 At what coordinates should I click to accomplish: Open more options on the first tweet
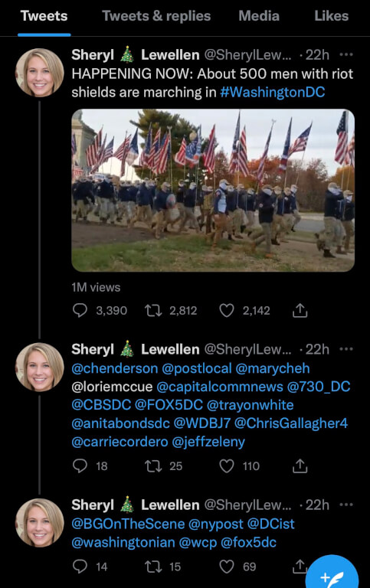click(x=346, y=55)
